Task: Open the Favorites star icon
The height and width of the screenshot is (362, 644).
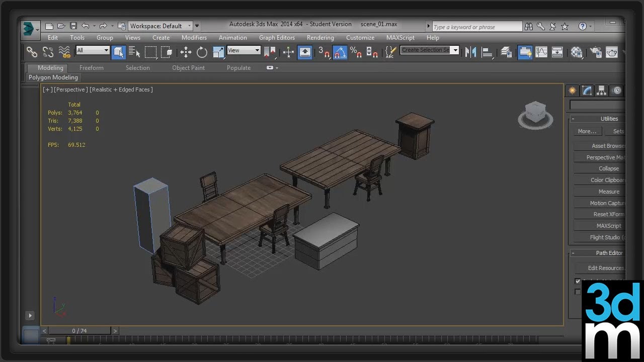Action: [565, 27]
